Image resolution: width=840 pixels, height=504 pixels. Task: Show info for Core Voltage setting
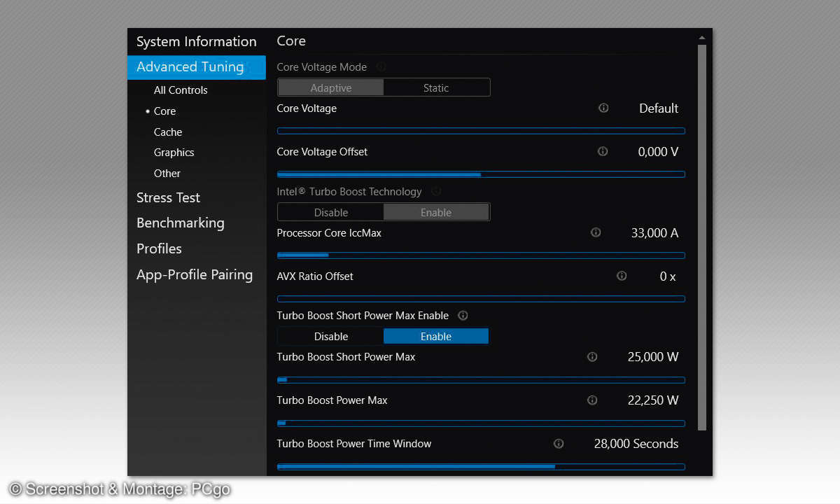click(603, 108)
